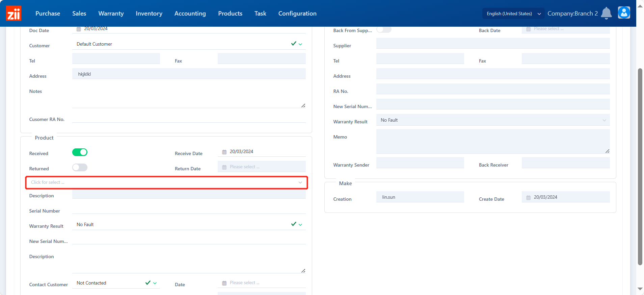Click the supplier Fax input field
Screen dimensions: 644x295
tap(566, 58)
